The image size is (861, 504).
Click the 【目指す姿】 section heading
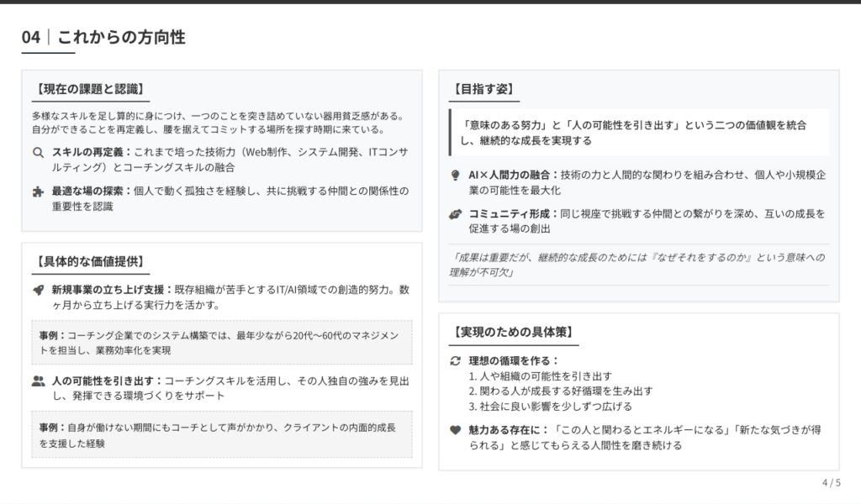click(483, 89)
